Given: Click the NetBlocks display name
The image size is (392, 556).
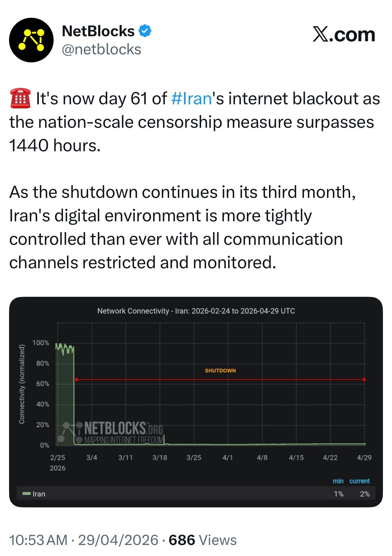Looking at the screenshot, I should pyautogui.click(x=98, y=31).
